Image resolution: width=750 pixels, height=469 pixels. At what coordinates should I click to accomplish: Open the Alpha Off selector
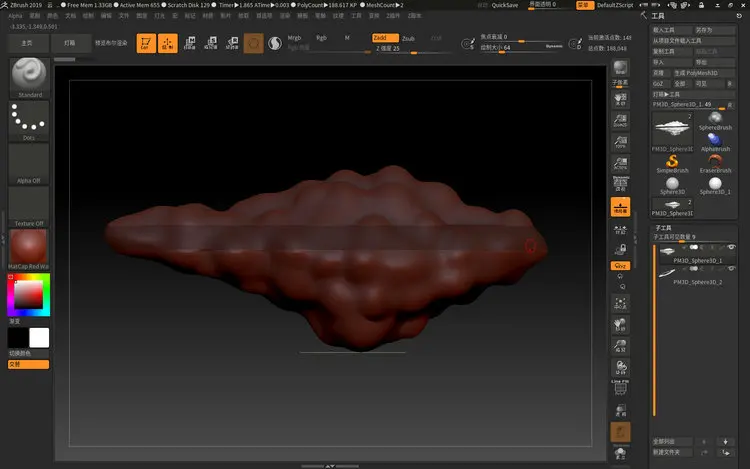28,165
